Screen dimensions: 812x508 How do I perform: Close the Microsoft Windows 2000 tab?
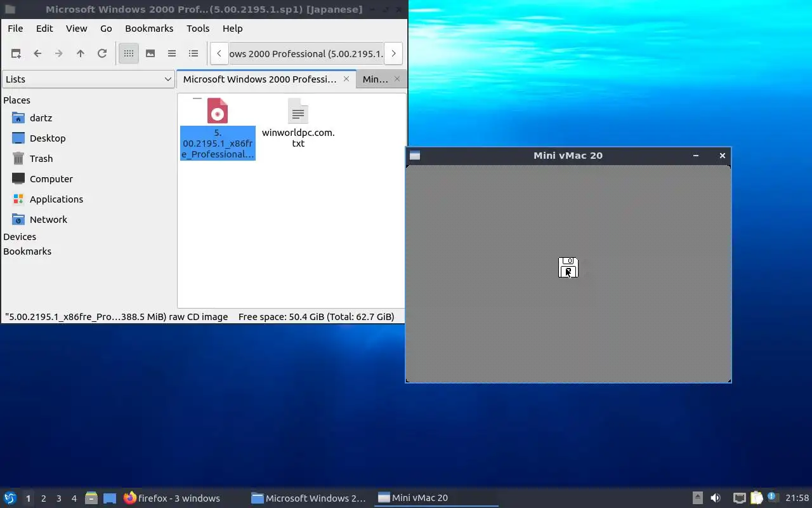click(x=346, y=79)
